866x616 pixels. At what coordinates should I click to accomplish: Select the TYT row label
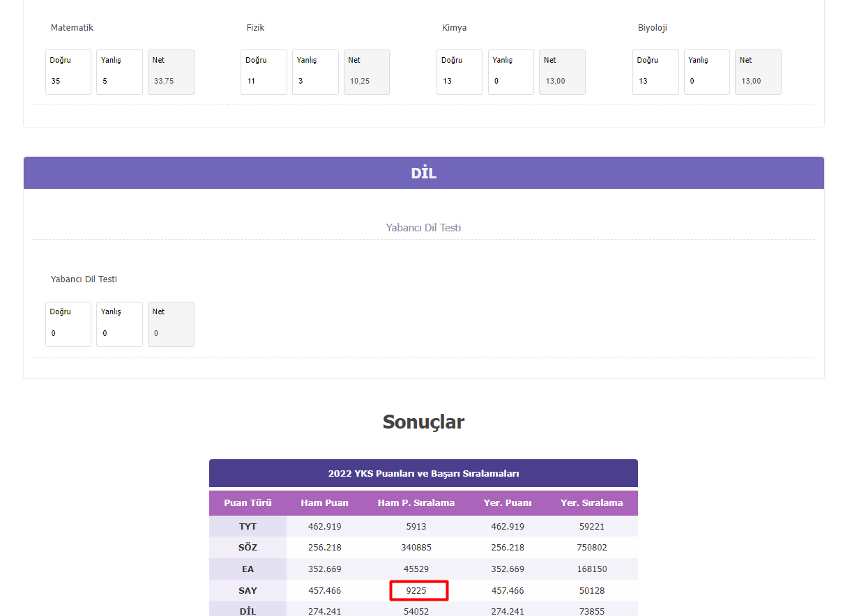point(248,526)
